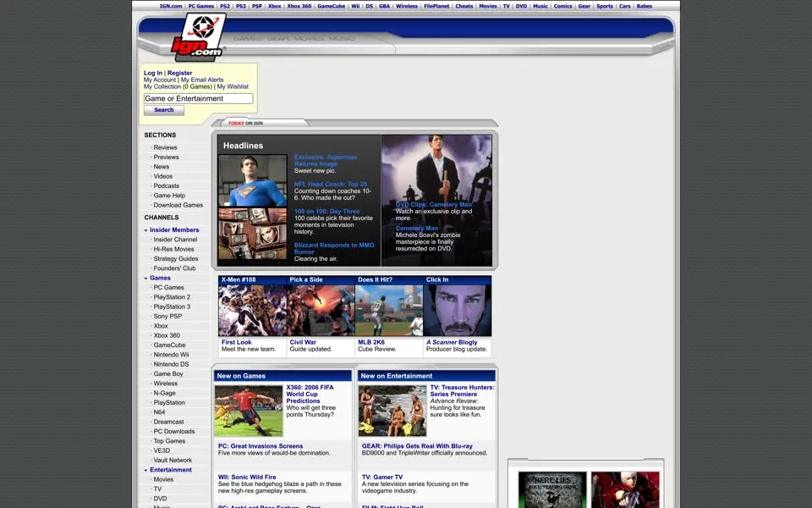Screen dimensions: 812x508
Task: Open Blizzard Responds to MMO Rumor headline
Action: 334,248
